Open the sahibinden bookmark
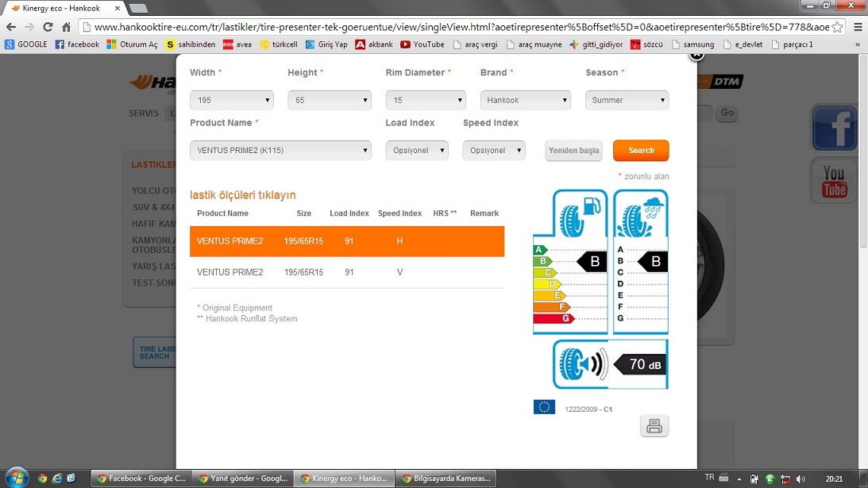Screen dimensions: 868x488 (x=191, y=44)
